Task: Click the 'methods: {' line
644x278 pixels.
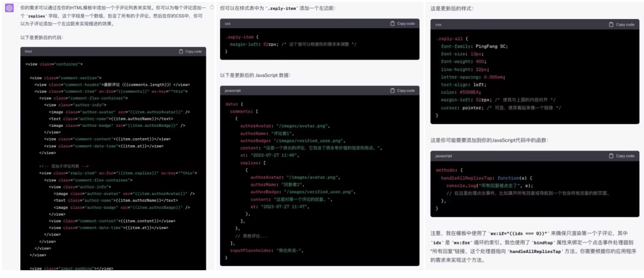Action: pos(450,170)
